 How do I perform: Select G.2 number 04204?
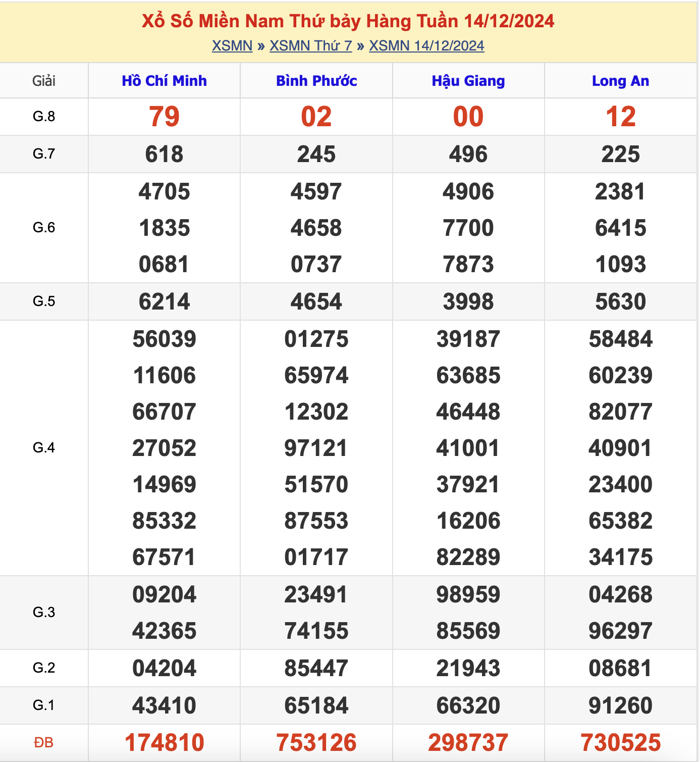165,668
